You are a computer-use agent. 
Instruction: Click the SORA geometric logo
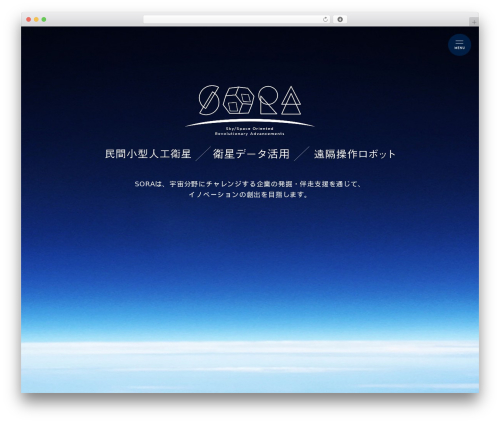250,100
